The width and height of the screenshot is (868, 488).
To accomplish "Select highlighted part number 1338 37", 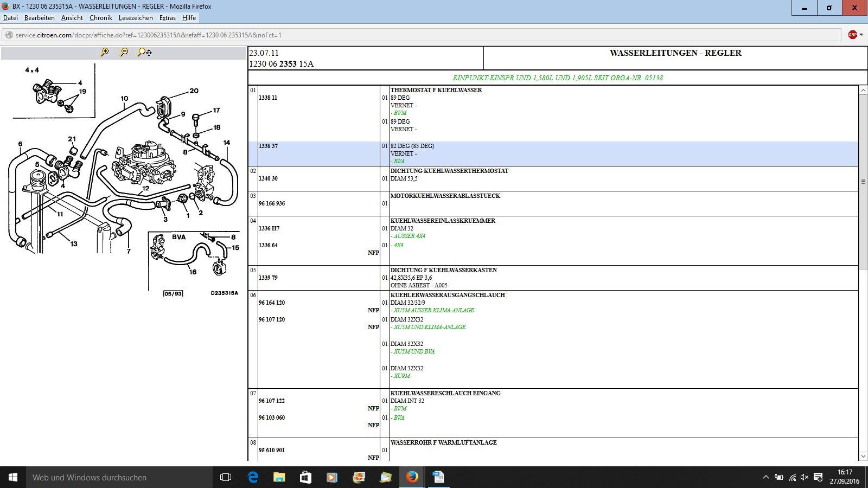I will [x=268, y=146].
